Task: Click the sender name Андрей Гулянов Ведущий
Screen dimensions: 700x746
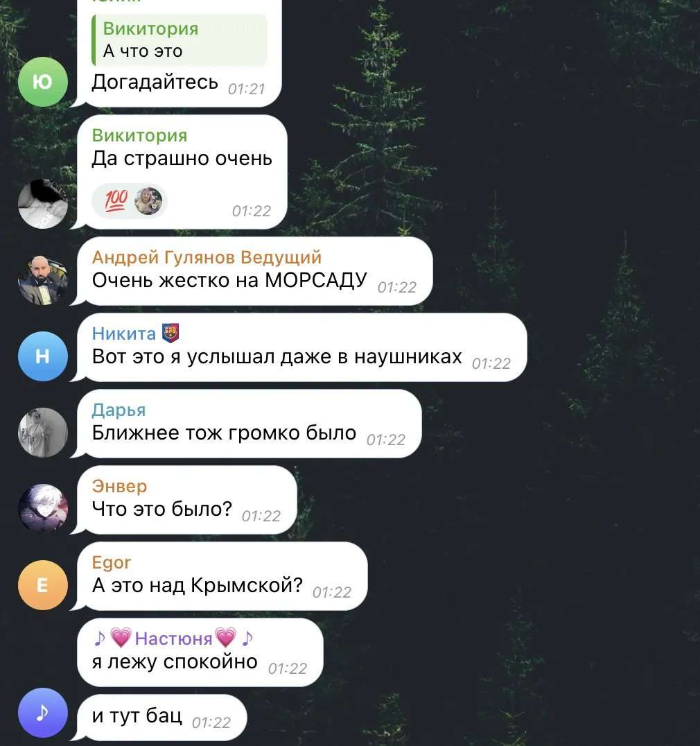Action: [x=207, y=257]
